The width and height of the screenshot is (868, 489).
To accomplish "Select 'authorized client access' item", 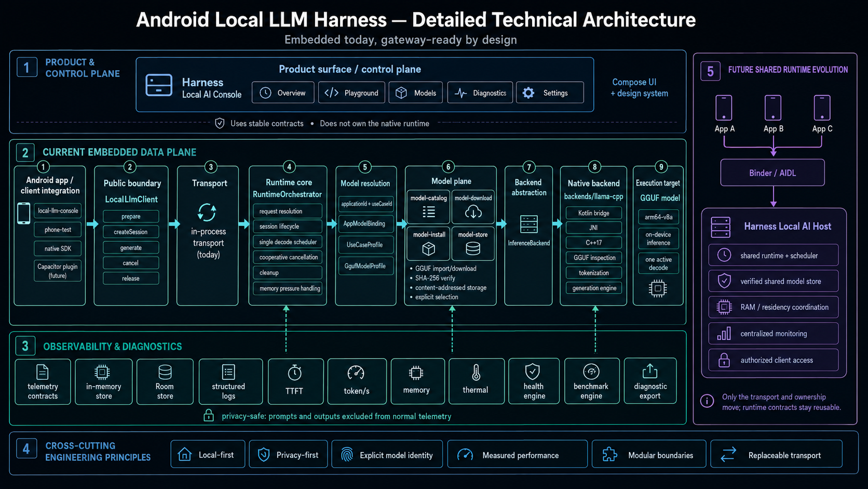I will point(774,360).
